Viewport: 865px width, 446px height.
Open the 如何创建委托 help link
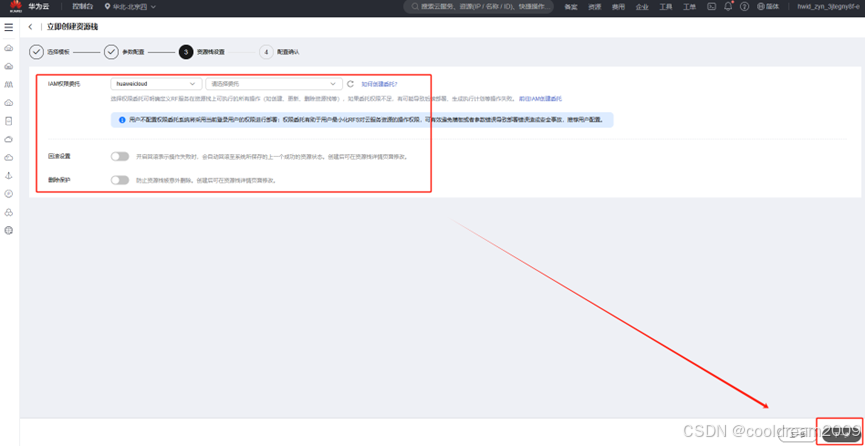[x=379, y=84]
